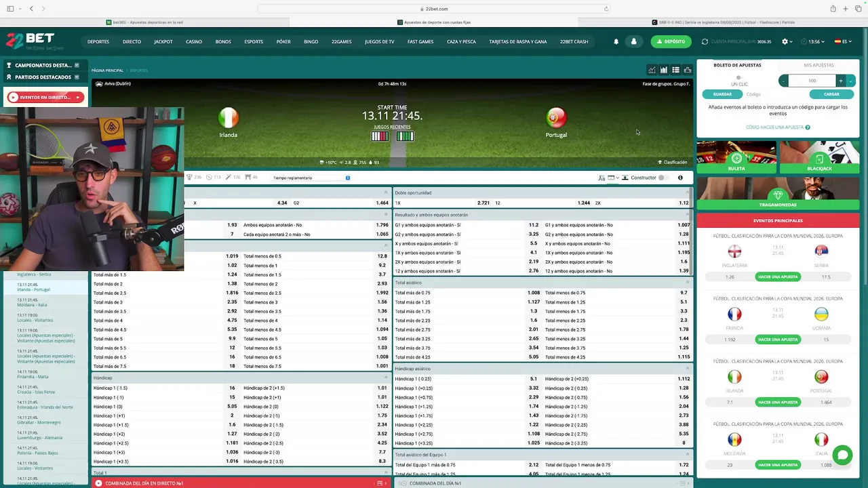Switch to the bet365 browser tab
This screenshot has height=488, width=868.
pos(144,22)
